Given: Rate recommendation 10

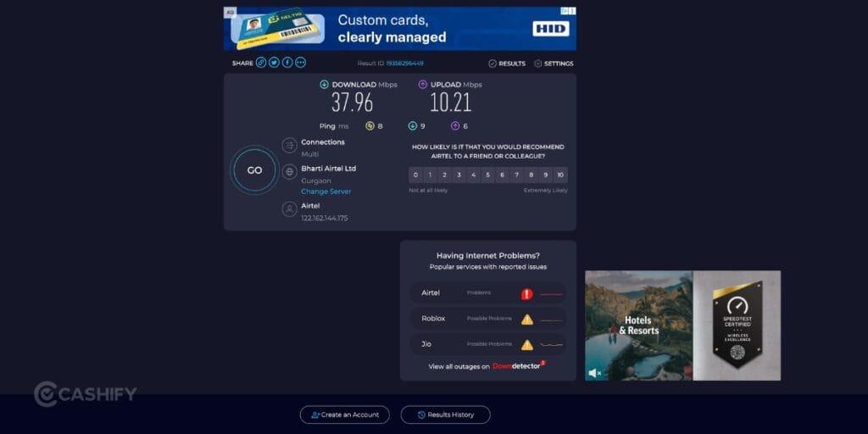Looking at the screenshot, I should [x=560, y=175].
